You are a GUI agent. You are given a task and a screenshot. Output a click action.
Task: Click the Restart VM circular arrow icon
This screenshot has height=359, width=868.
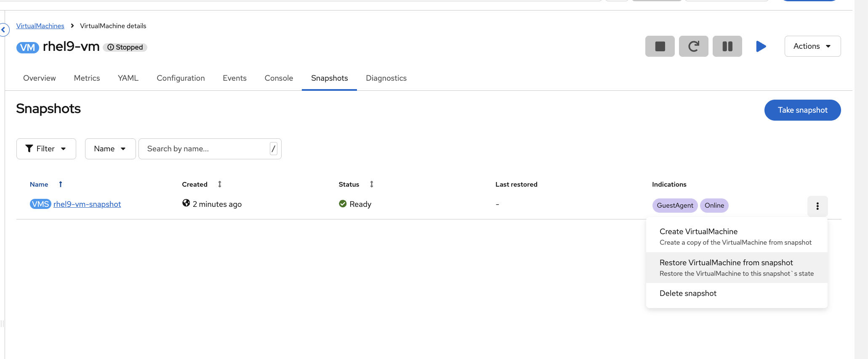[x=693, y=46]
